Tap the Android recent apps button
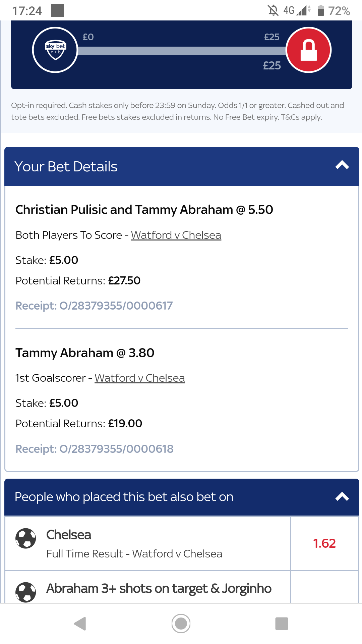This screenshot has width=362, height=644. 282,624
